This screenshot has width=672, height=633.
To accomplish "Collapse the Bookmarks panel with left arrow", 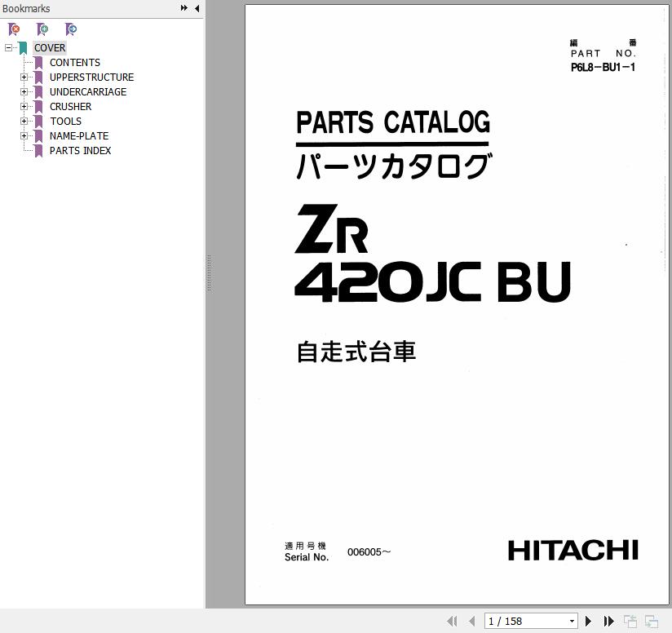I will pyautogui.click(x=197, y=7).
